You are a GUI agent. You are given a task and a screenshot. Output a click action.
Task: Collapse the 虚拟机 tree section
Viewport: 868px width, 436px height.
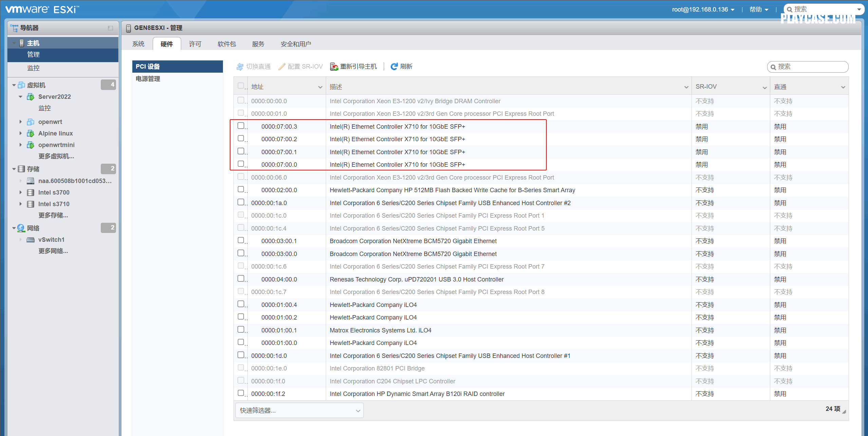pos(14,85)
